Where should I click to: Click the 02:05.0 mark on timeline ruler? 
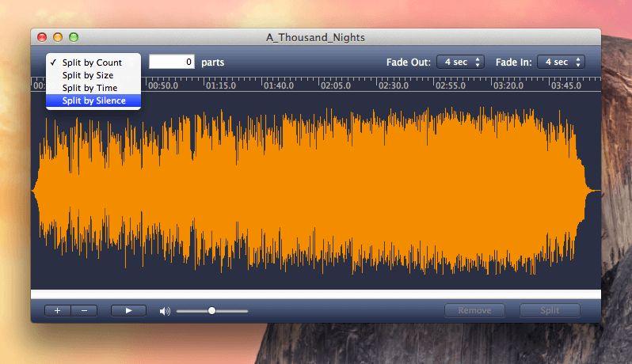[337, 85]
